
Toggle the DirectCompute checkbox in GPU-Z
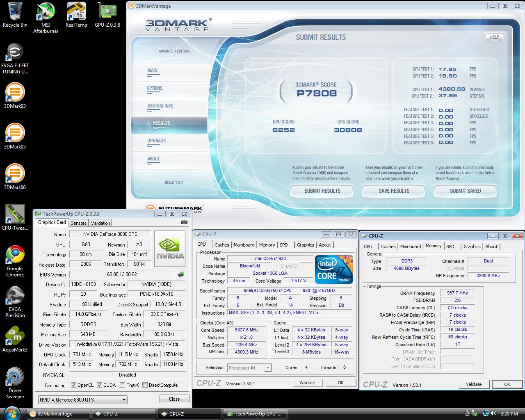point(145,385)
